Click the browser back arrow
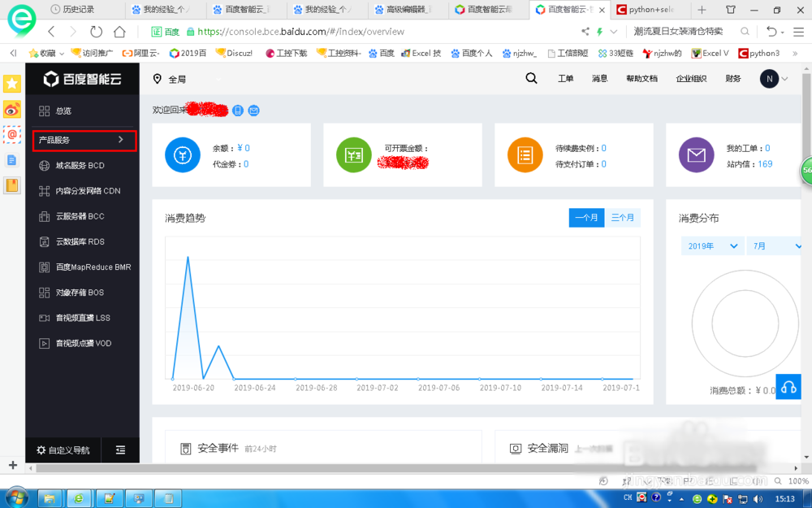812x508 pixels. tap(50, 32)
